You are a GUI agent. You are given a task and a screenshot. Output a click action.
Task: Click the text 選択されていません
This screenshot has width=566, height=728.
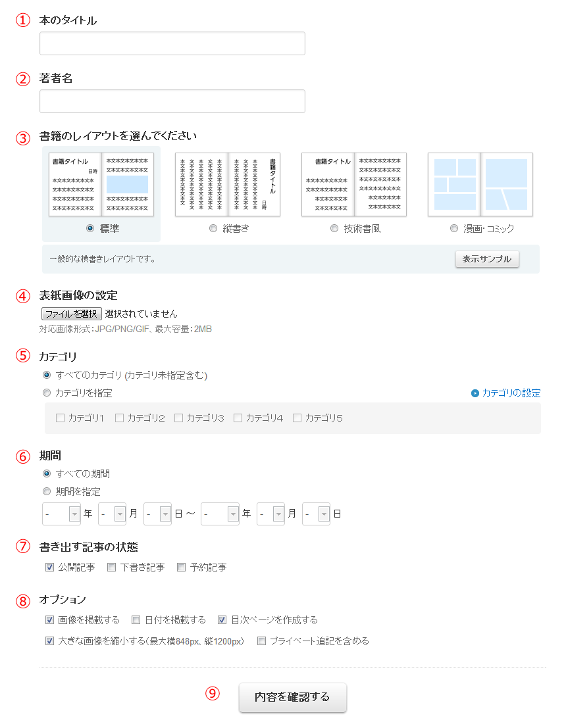point(141,314)
